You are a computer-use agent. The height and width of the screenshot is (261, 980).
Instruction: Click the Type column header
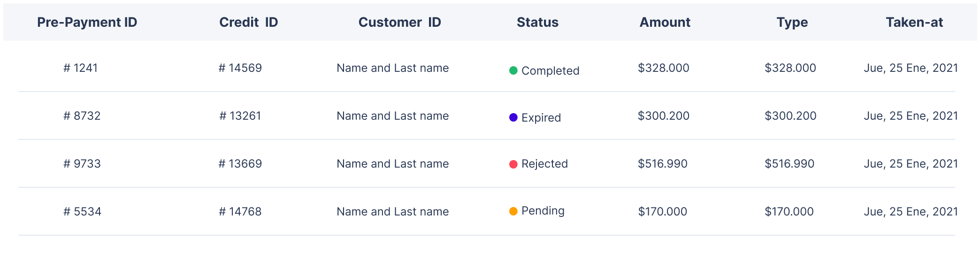[x=792, y=23]
